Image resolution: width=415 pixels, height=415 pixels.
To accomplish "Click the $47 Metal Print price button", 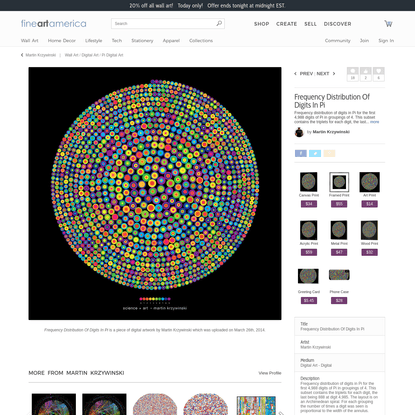I will 339,252.
